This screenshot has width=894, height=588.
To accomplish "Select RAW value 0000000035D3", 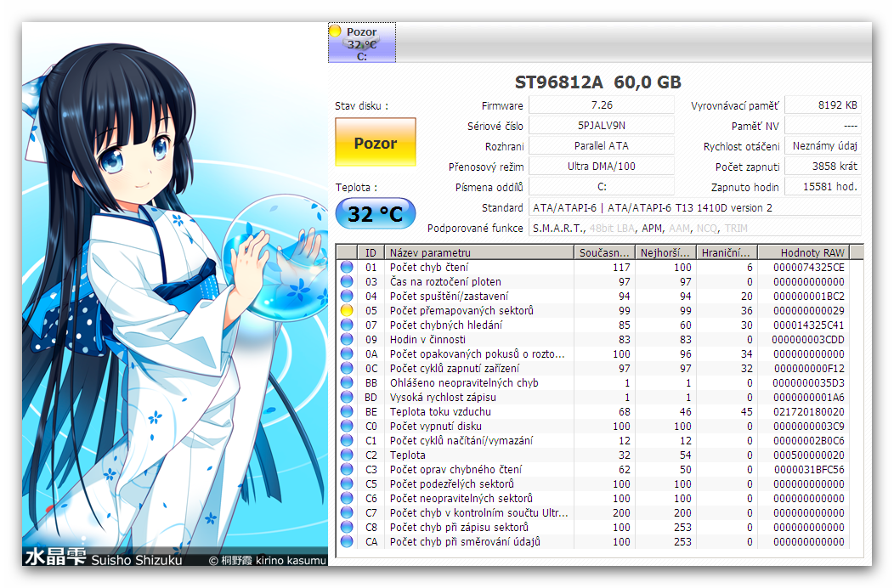I will tap(808, 382).
